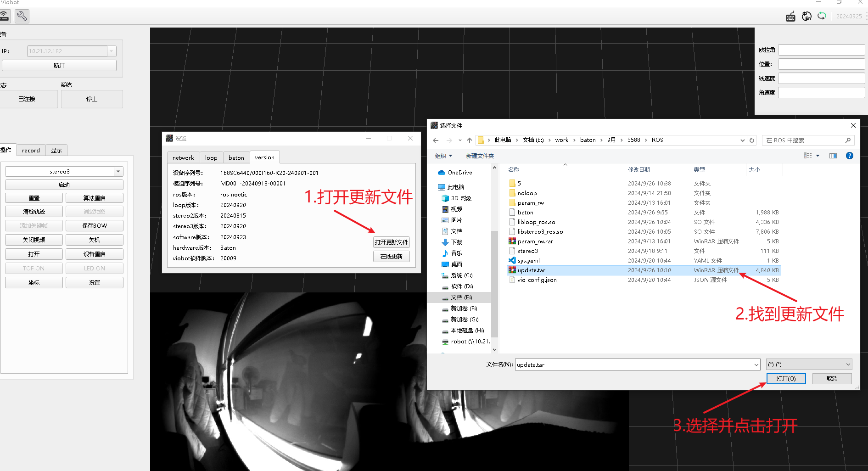Click the network device icon in Viobot toolbar

click(x=4, y=17)
